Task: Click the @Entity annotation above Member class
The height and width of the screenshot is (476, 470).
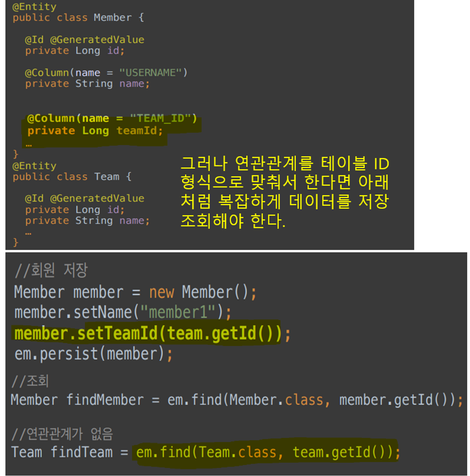Action: point(34,7)
